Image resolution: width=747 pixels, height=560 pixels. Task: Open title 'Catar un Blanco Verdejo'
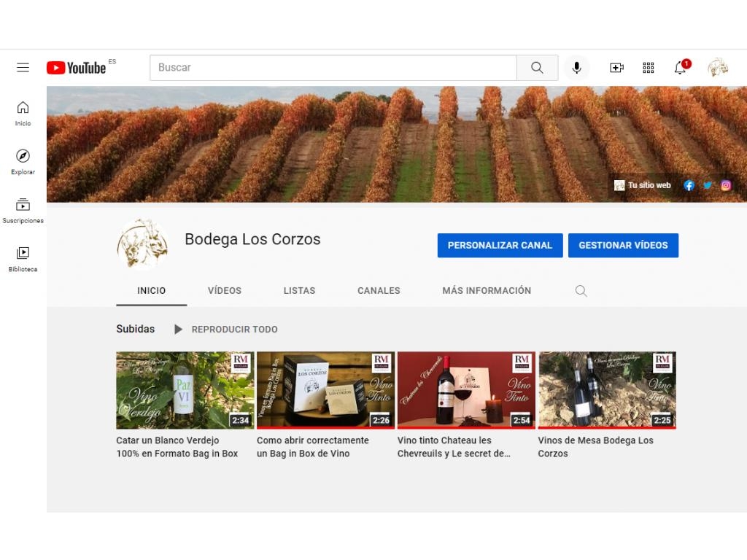pyautogui.click(x=177, y=447)
